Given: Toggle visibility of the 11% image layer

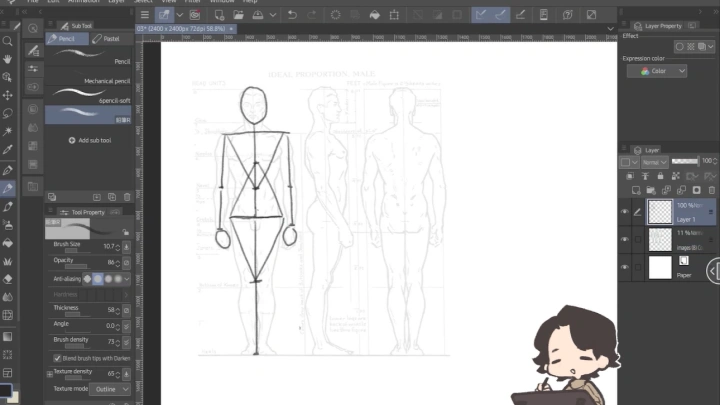Looking at the screenshot, I should pos(625,239).
